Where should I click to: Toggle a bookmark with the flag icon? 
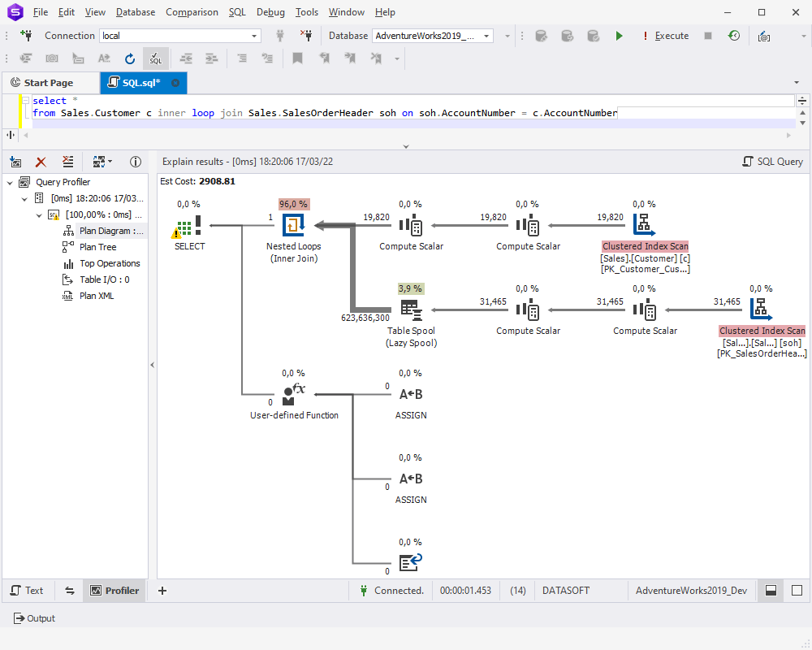pyautogui.click(x=297, y=58)
